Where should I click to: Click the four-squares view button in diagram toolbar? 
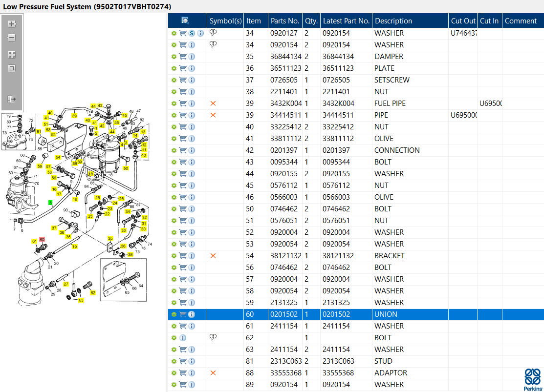(x=12, y=55)
